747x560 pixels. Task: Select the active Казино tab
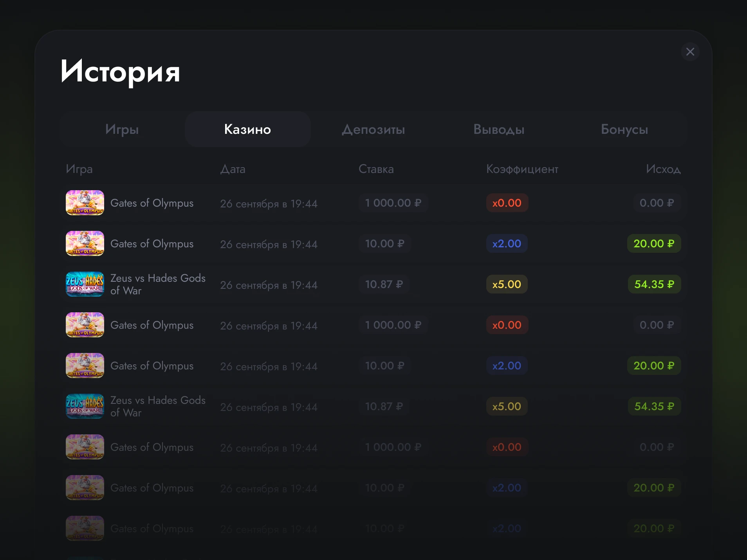tap(248, 129)
